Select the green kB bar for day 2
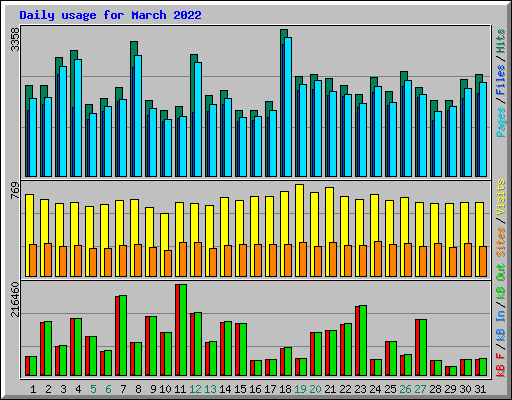 (x=48, y=348)
